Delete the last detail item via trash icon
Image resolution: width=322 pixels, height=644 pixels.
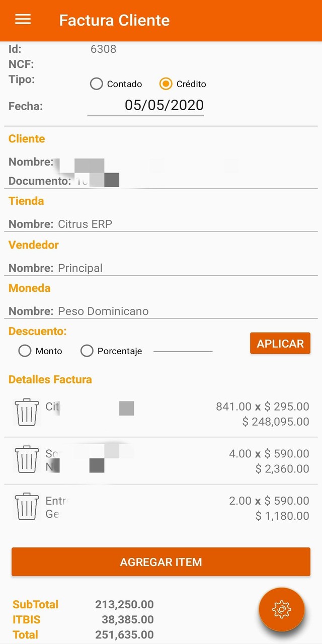pos(26,507)
